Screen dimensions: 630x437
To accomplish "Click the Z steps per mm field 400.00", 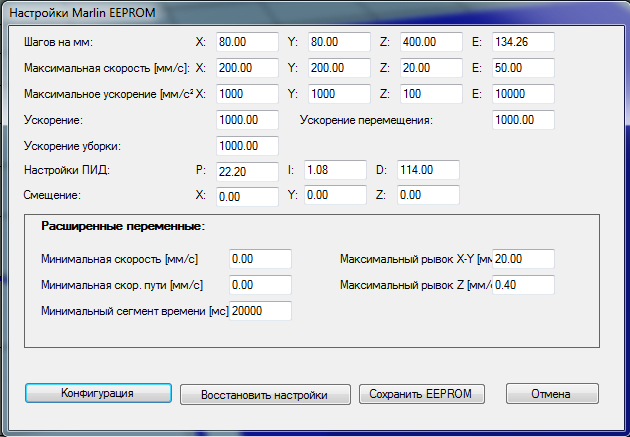I will click(428, 42).
